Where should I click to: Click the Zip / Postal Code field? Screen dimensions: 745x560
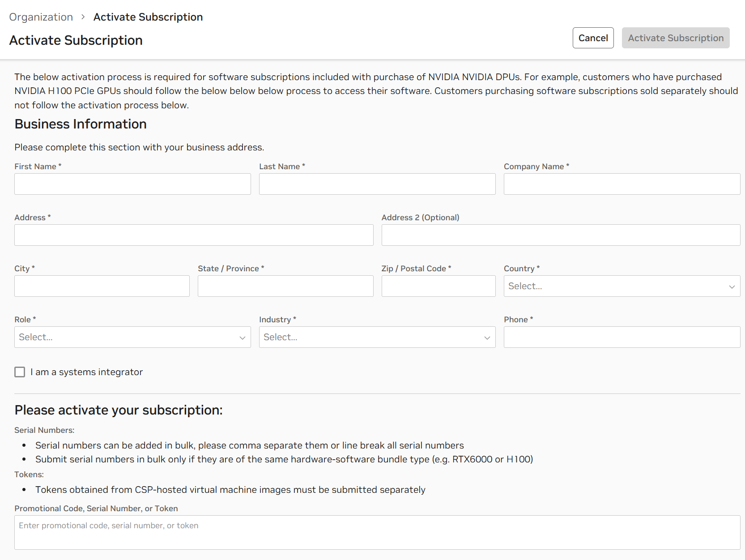coord(438,286)
